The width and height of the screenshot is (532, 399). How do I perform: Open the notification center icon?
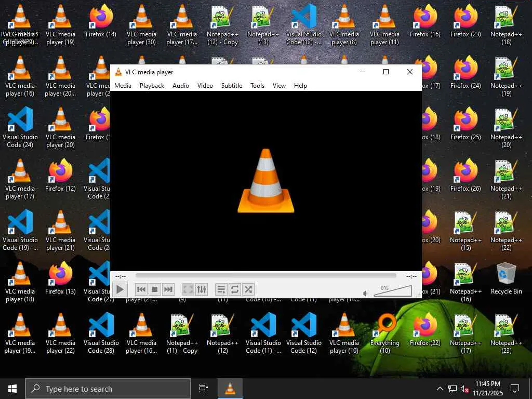coord(515,389)
